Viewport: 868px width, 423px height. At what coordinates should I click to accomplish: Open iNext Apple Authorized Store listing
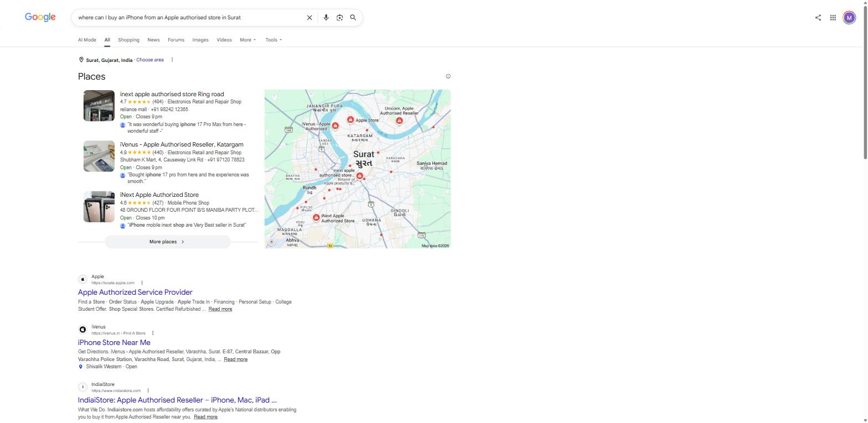(159, 195)
